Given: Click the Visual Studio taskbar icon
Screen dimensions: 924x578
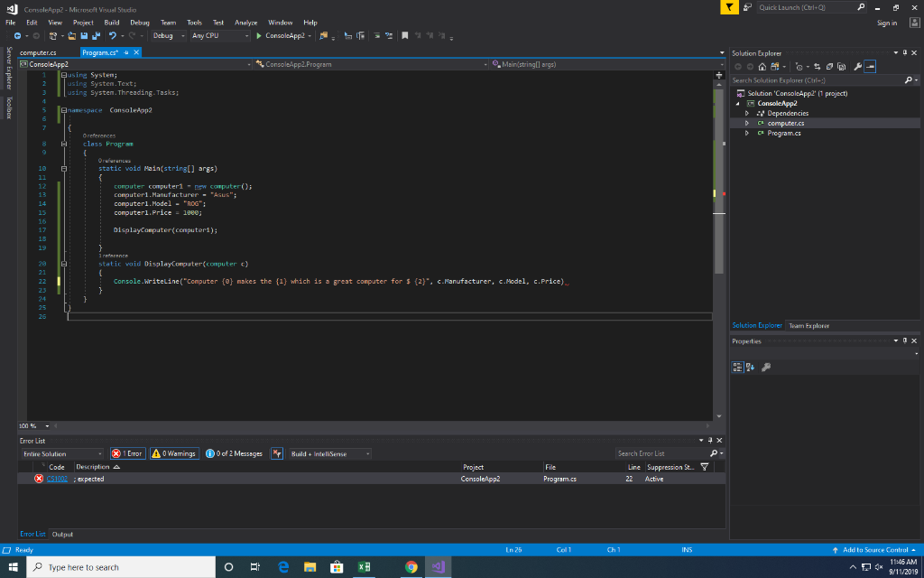Looking at the screenshot, I should (x=439, y=567).
